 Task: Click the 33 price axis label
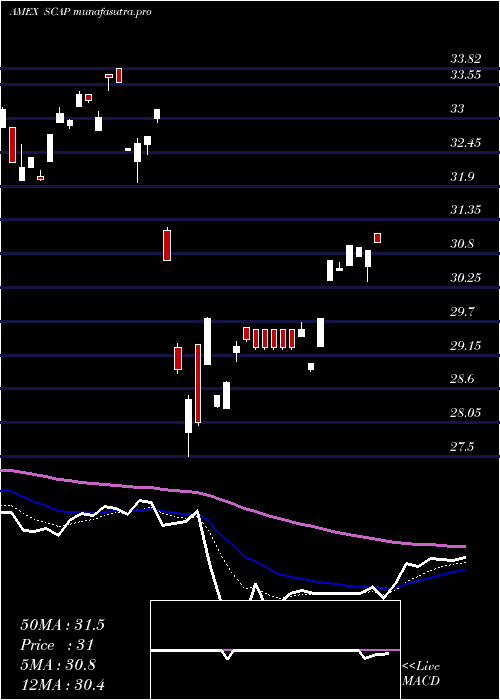[x=458, y=109]
